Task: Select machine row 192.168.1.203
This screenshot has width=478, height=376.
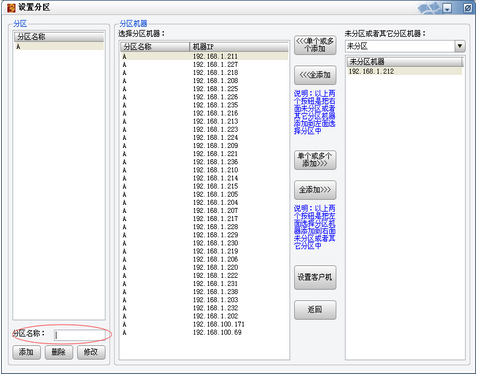Action: (204, 300)
